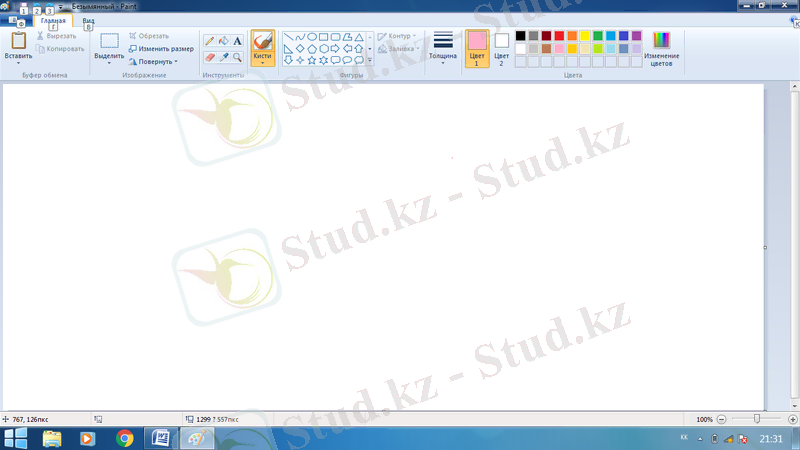Select the Pencil tool
The image size is (800, 450).
click(x=210, y=41)
